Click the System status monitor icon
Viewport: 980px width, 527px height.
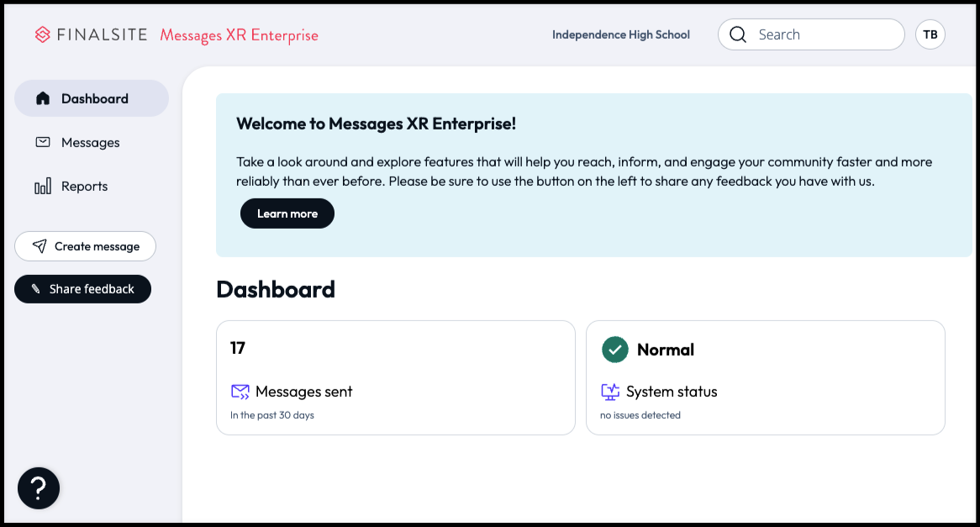pyautogui.click(x=610, y=392)
